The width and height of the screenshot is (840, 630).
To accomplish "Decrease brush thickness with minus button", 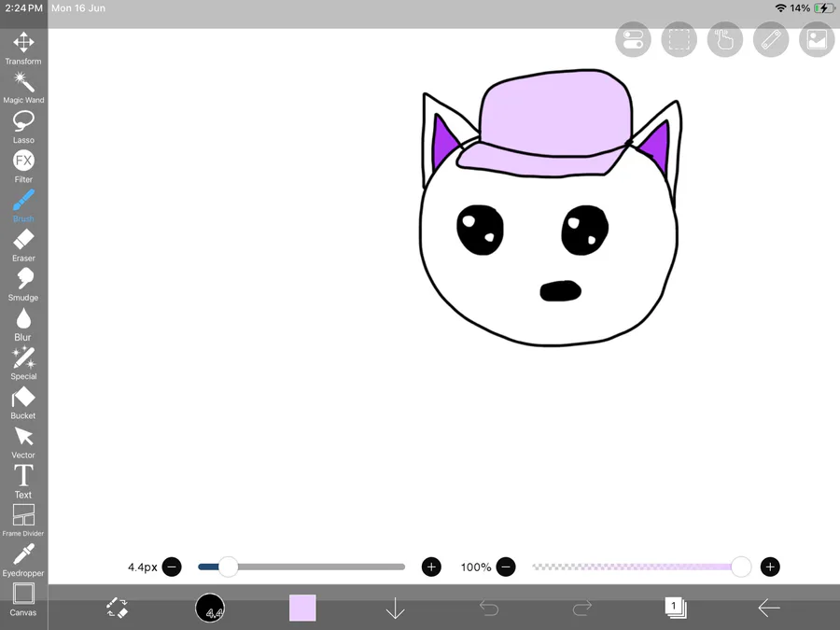I will pos(172,567).
